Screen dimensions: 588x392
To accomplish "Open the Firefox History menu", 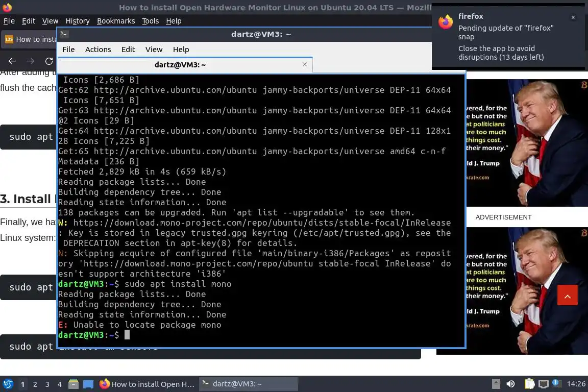I will pyautogui.click(x=77, y=21).
